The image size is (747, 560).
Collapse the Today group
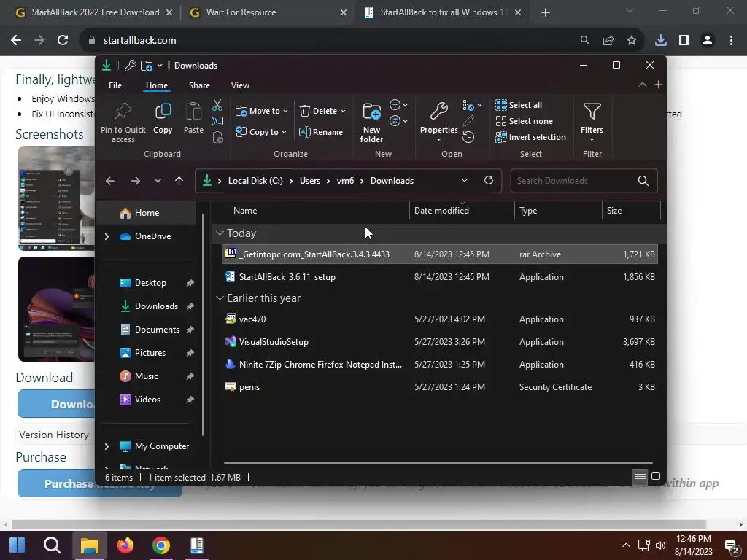coord(220,233)
